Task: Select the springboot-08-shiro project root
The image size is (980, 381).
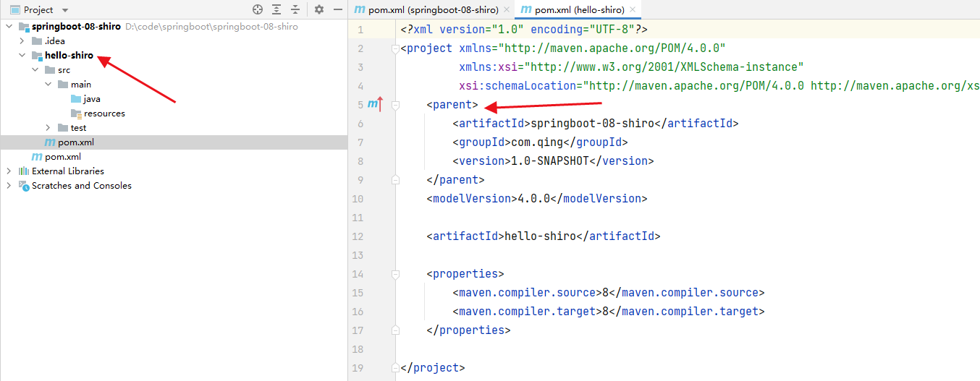Action: (x=76, y=27)
